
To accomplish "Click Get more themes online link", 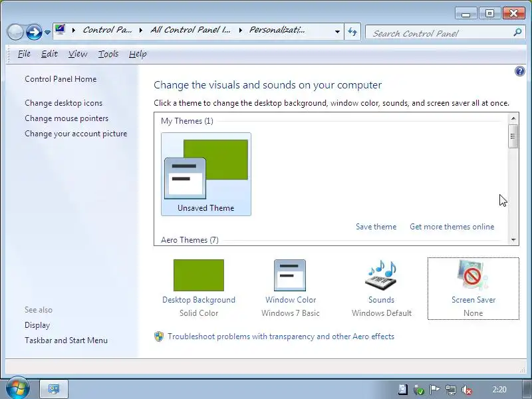I will click(452, 227).
